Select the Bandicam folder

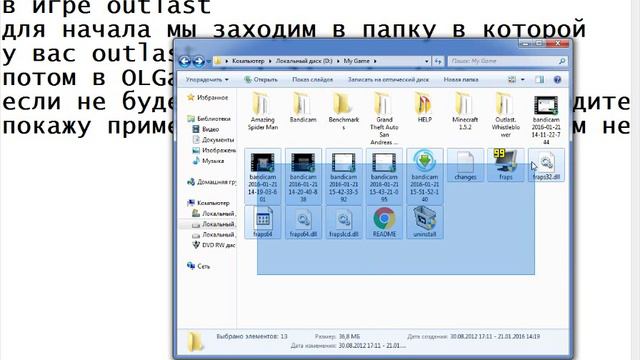303,108
